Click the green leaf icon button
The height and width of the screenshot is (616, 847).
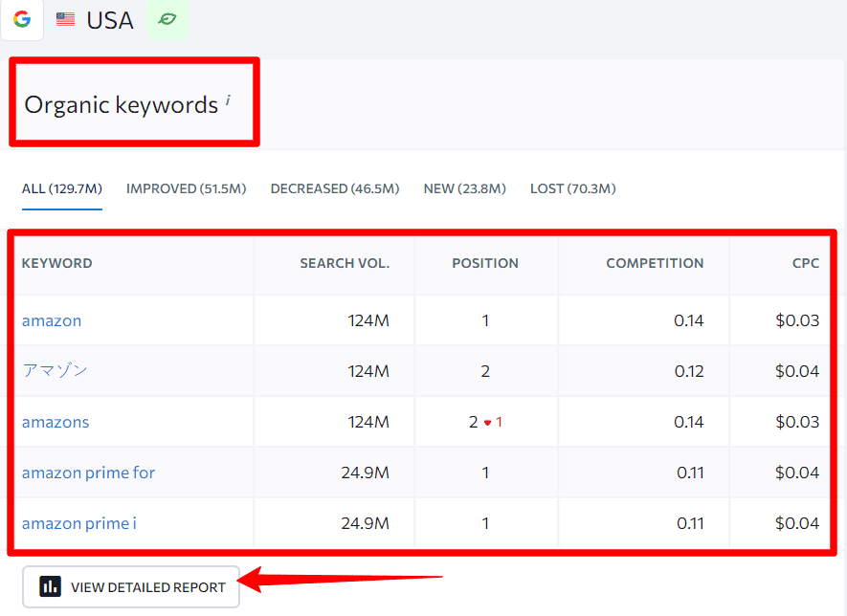point(167,19)
